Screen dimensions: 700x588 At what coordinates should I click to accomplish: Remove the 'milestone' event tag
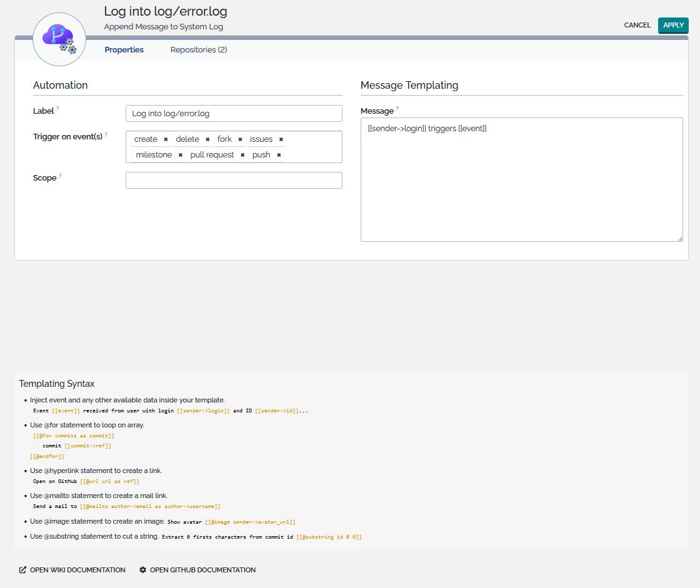[180, 155]
